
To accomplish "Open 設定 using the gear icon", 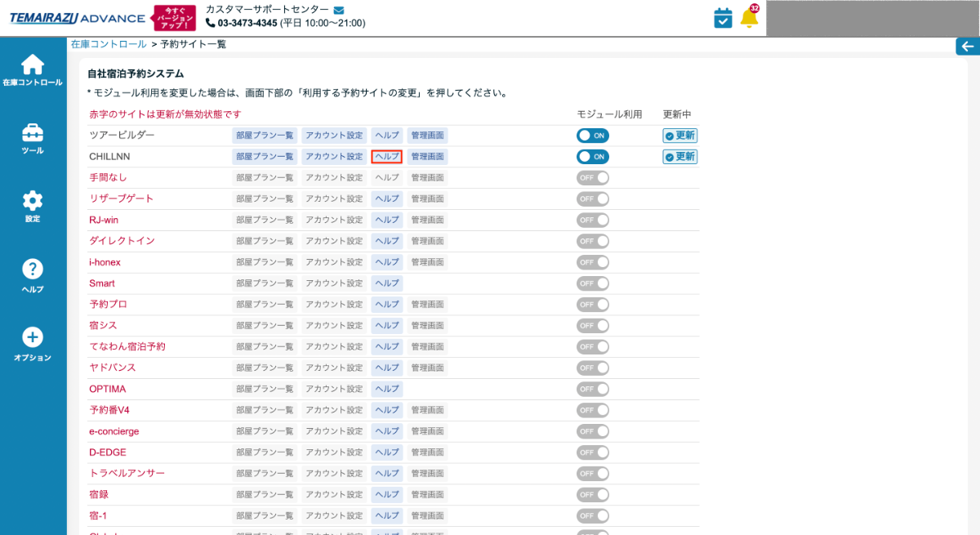I will coord(33,198).
